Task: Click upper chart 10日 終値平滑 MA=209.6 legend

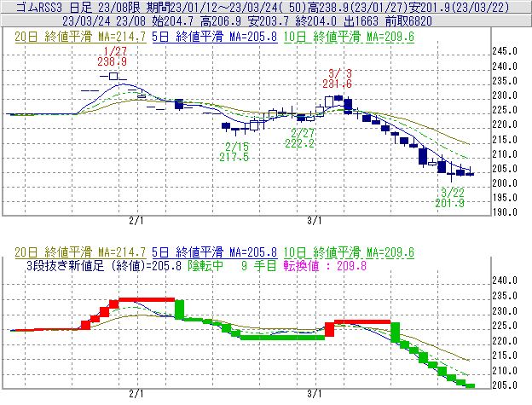Action: tap(349, 37)
